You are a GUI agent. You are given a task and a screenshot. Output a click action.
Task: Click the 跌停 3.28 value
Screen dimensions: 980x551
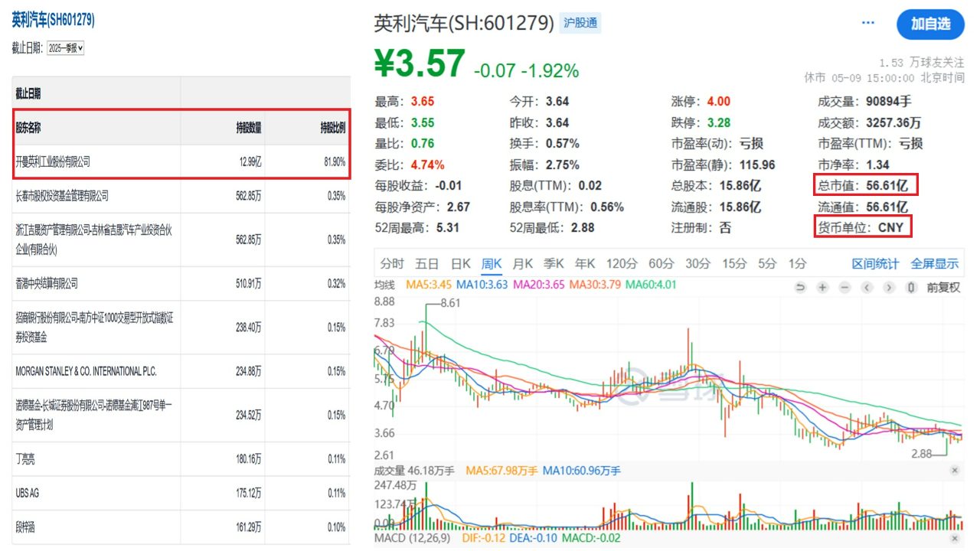point(701,122)
